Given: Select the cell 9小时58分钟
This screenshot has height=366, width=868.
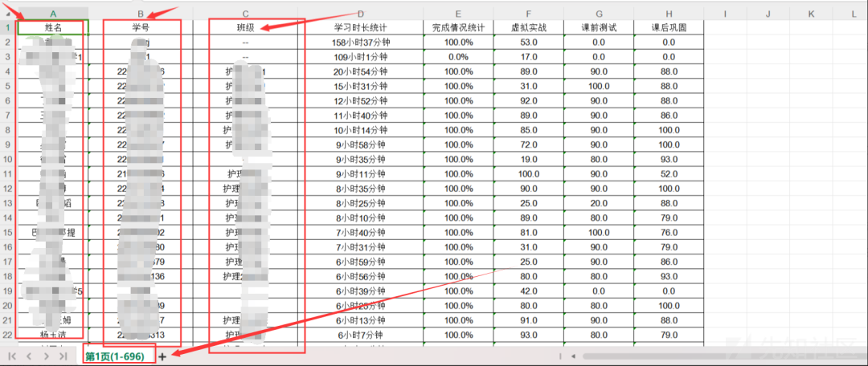Looking at the screenshot, I should point(360,144).
